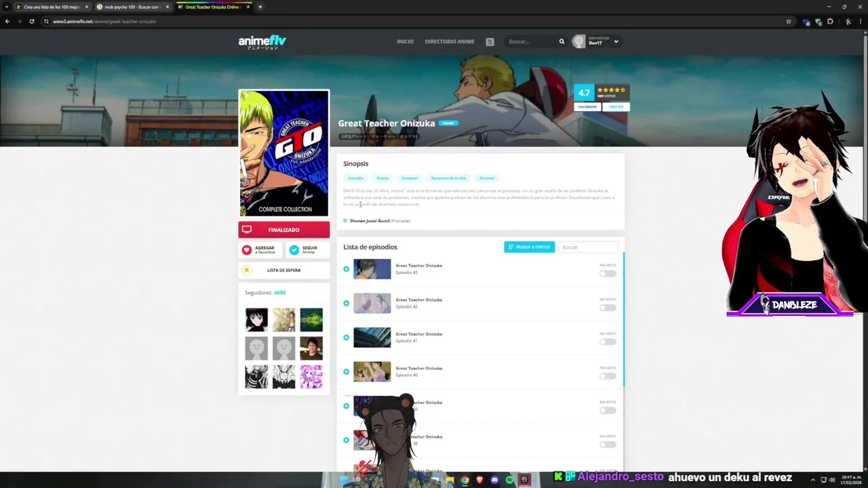Click the episode list scrollbar
Viewport: 868px width, 488px height.
[x=623, y=319]
